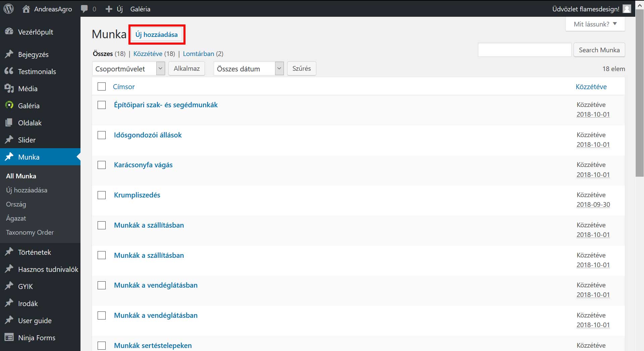Click Üdvözlet flamesdesign! account greeting
The height and width of the screenshot is (351, 644).
point(586,9)
